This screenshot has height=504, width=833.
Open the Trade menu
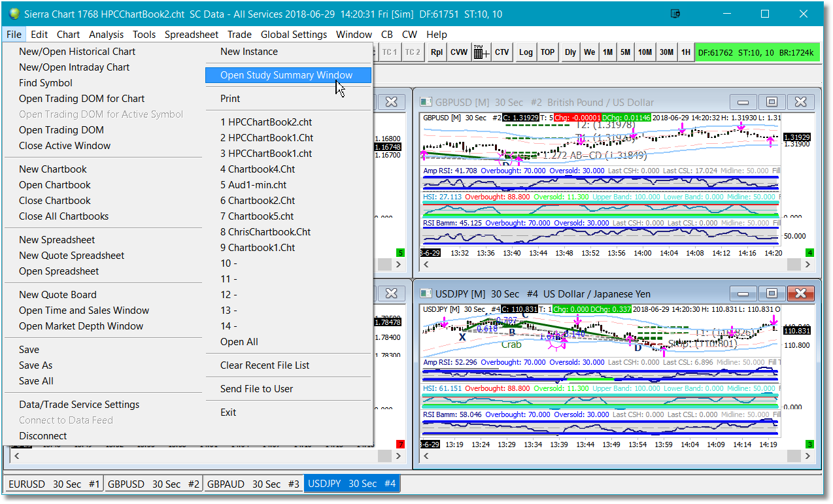239,35
